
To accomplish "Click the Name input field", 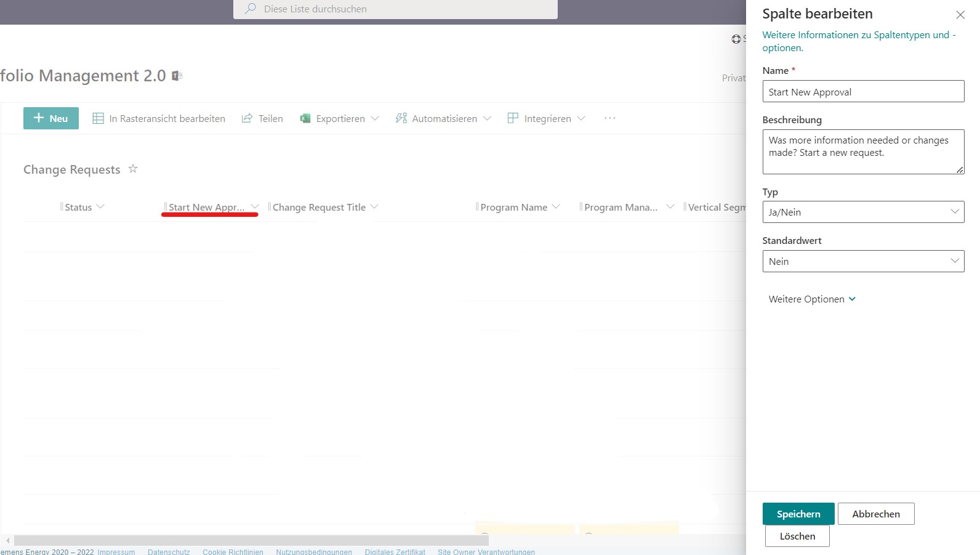I will pyautogui.click(x=863, y=92).
